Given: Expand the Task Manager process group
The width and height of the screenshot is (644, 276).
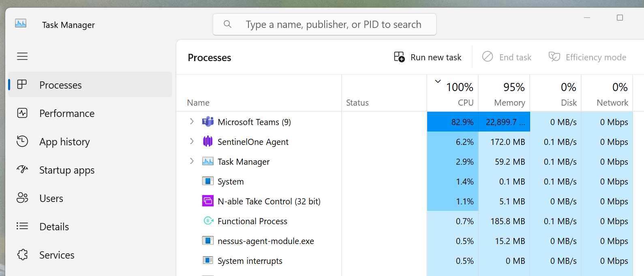Looking at the screenshot, I should 192,161.
